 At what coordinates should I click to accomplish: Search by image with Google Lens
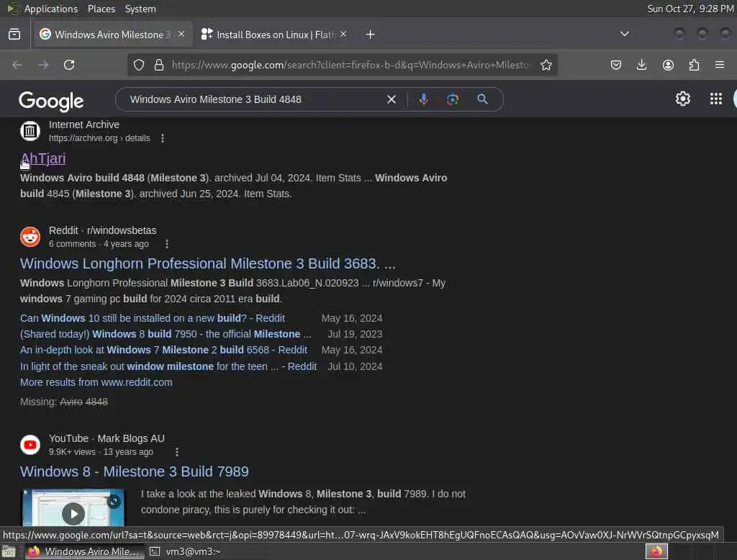click(x=453, y=99)
